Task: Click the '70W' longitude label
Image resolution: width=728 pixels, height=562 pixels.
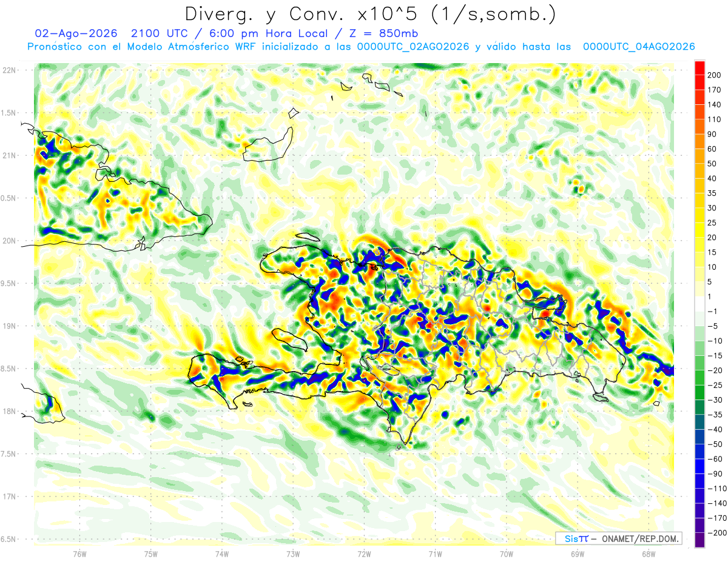Action: (x=507, y=554)
